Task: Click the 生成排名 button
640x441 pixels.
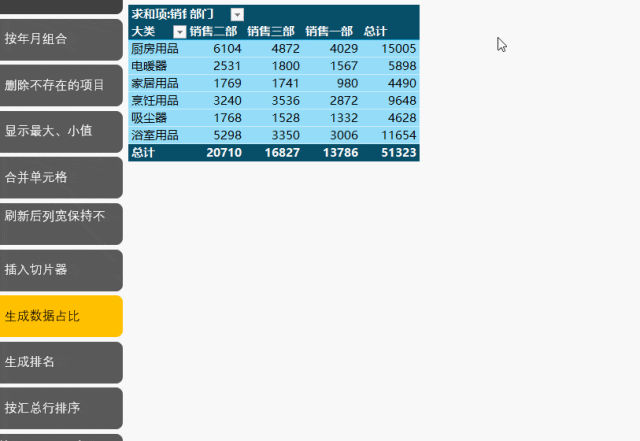Action: pyautogui.click(x=60, y=362)
